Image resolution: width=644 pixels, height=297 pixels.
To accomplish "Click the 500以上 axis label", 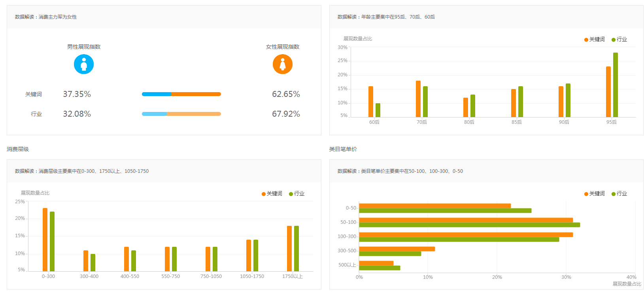I will (347, 265).
